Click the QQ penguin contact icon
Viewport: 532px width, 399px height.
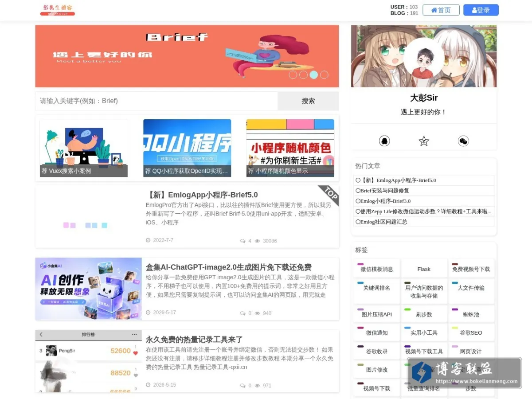(x=384, y=141)
